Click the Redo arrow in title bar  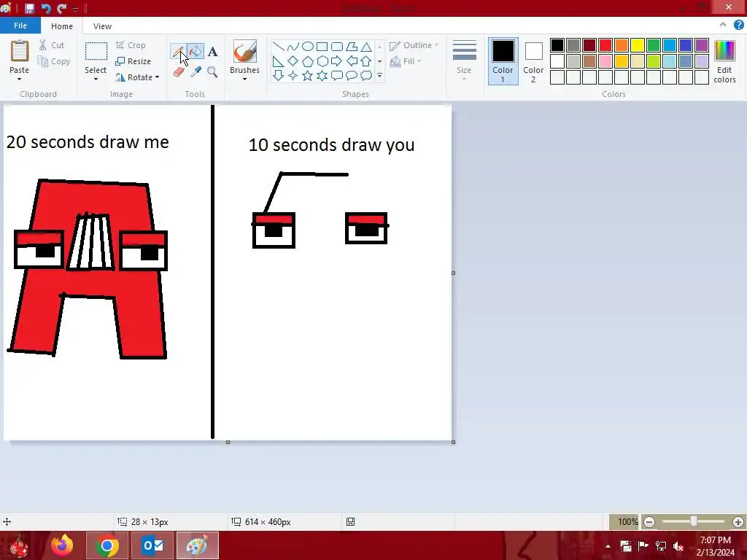61,8
